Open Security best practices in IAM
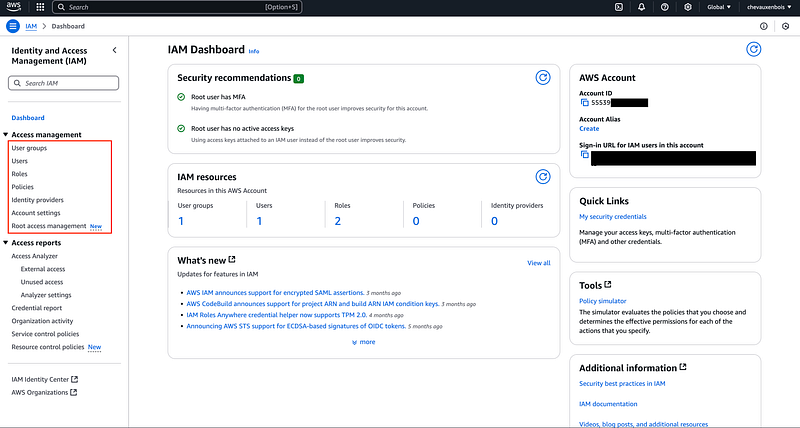The width and height of the screenshot is (800, 428). click(622, 384)
